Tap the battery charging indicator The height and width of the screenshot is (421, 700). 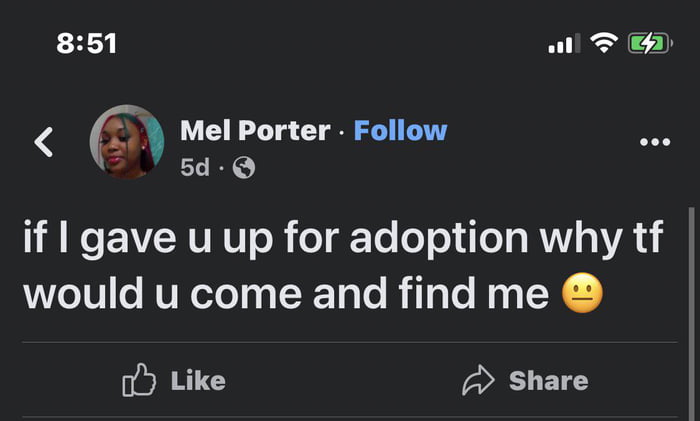650,43
